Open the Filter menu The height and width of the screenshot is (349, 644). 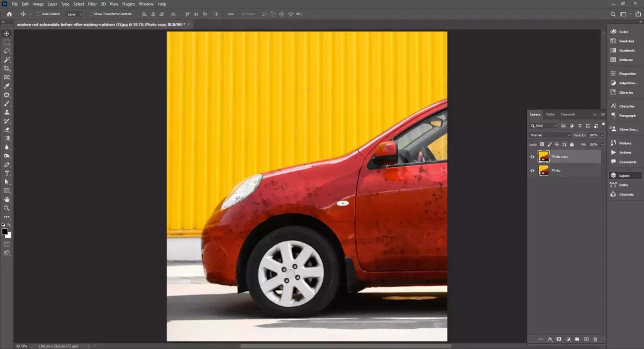tap(92, 4)
